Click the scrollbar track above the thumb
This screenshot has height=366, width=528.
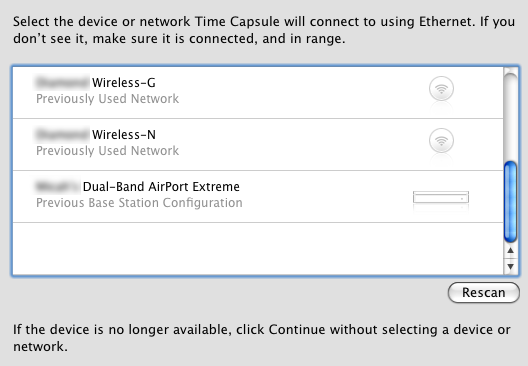click(510, 116)
